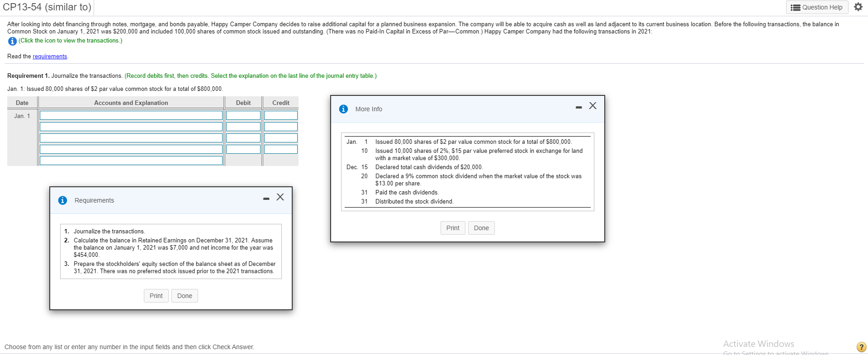The width and height of the screenshot is (868, 355).
Task: Open Question Help menu
Action: coord(817,7)
